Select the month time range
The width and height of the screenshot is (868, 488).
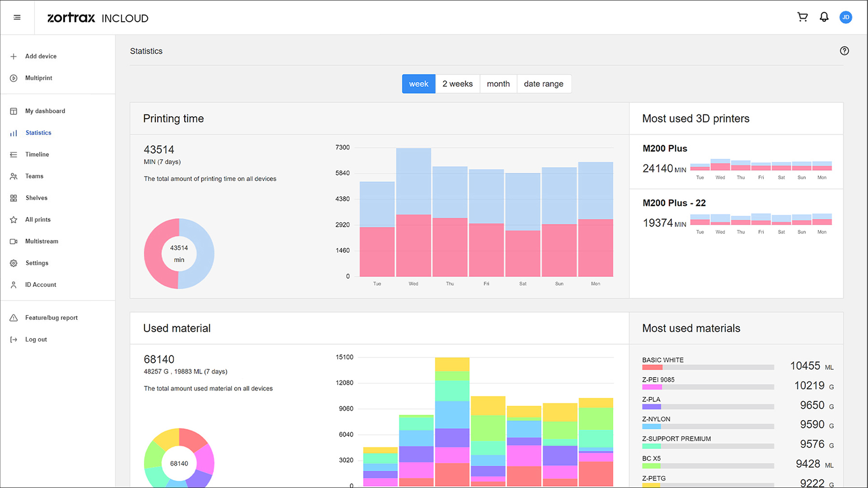498,84
